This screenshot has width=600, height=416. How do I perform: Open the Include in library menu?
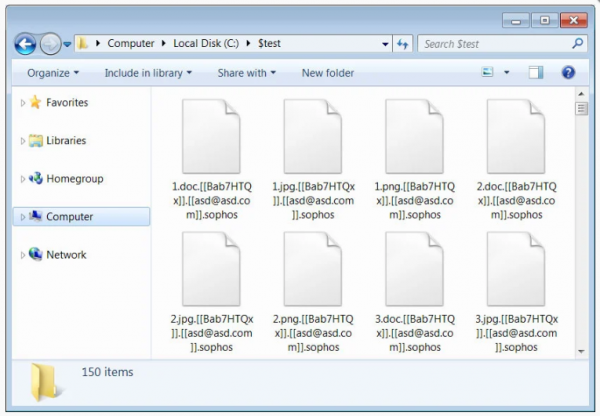(149, 73)
